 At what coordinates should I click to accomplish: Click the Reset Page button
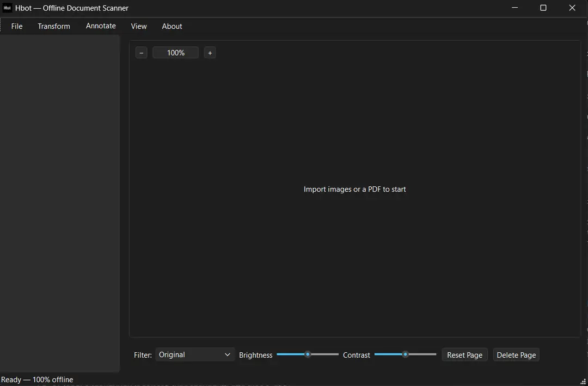click(464, 355)
